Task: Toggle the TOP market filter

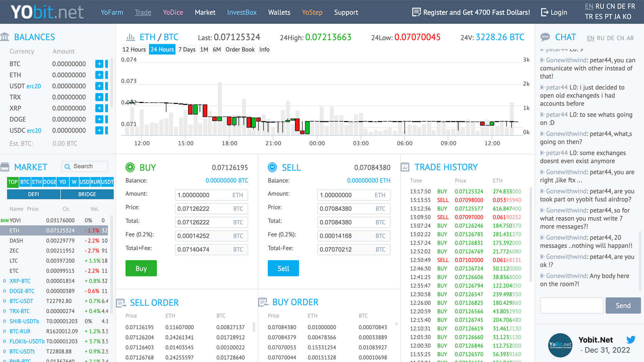Action: click(x=13, y=182)
